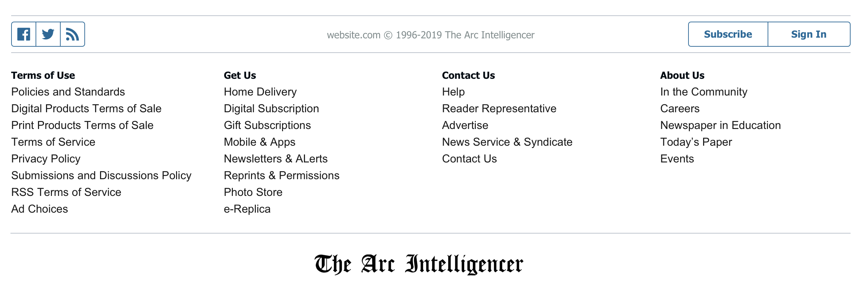
Task: Open Gift Subscriptions link
Action: point(267,125)
